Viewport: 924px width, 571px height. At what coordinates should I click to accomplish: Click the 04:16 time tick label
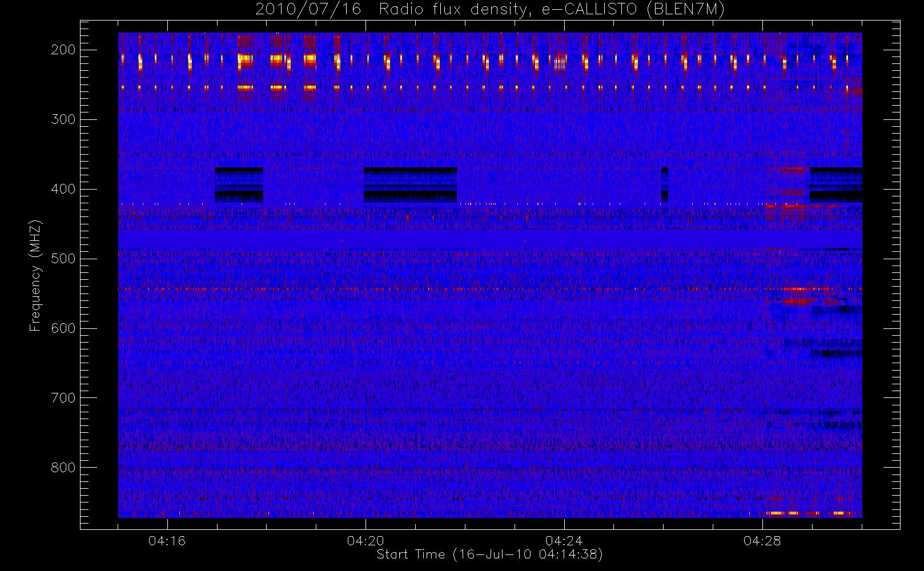[x=167, y=541]
